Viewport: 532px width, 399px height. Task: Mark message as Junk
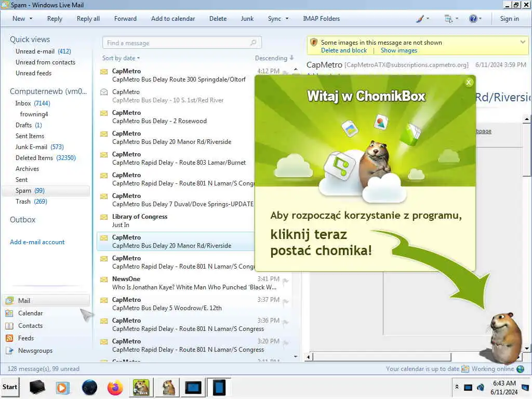[x=247, y=19]
